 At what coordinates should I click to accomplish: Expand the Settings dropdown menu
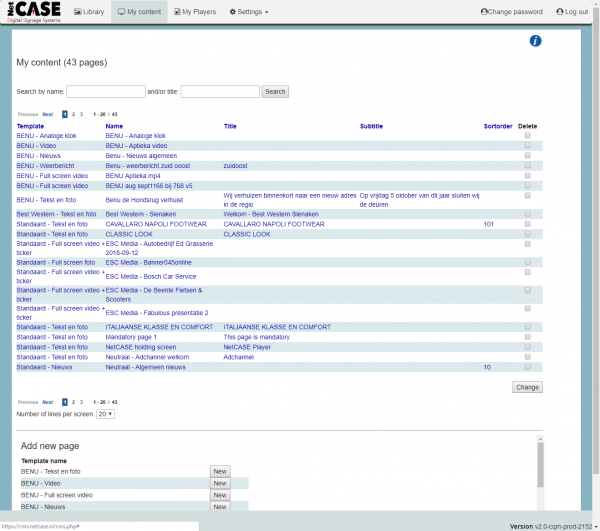pos(249,12)
